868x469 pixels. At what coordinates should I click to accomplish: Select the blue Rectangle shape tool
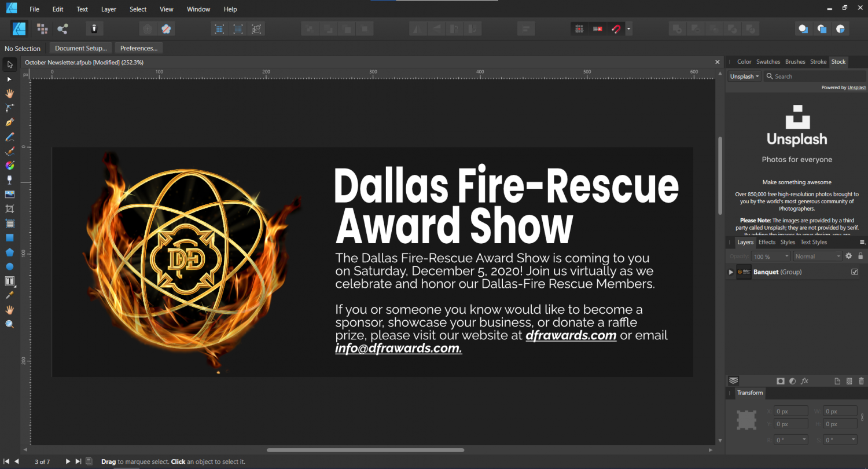10,237
